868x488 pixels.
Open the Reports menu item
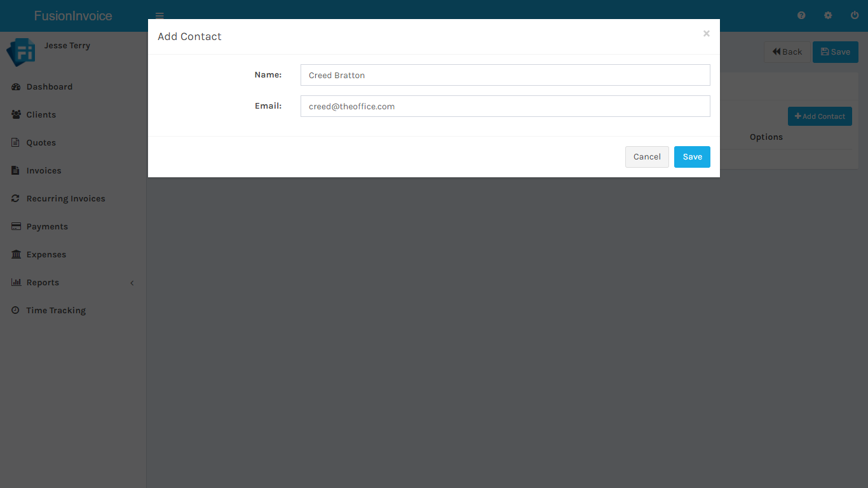pyautogui.click(x=43, y=283)
